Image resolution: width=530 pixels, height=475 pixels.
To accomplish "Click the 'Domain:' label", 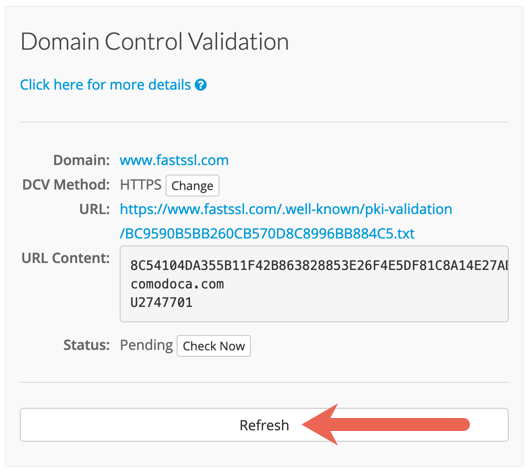I will [81, 160].
